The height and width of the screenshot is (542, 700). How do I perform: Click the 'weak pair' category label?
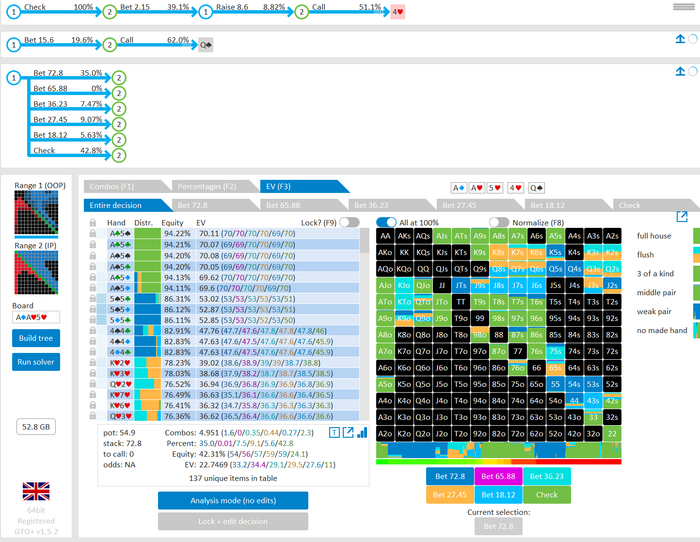(654, 312)
